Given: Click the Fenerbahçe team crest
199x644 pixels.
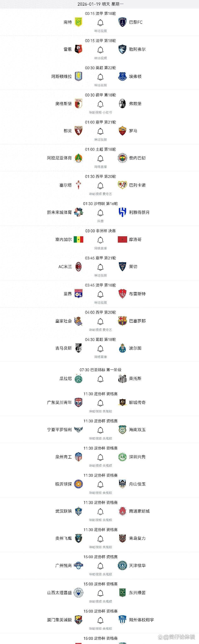Looking at the screenshot, I should point(122,158).
